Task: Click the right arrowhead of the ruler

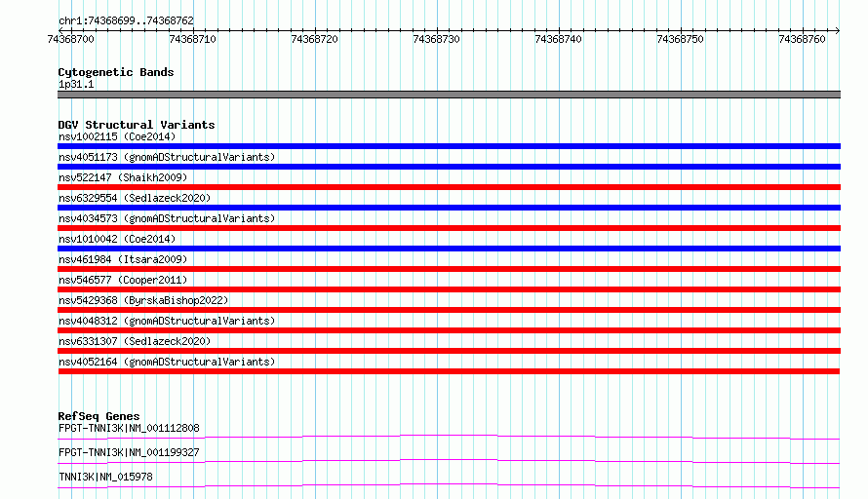Action: click(x=838, y=30)
